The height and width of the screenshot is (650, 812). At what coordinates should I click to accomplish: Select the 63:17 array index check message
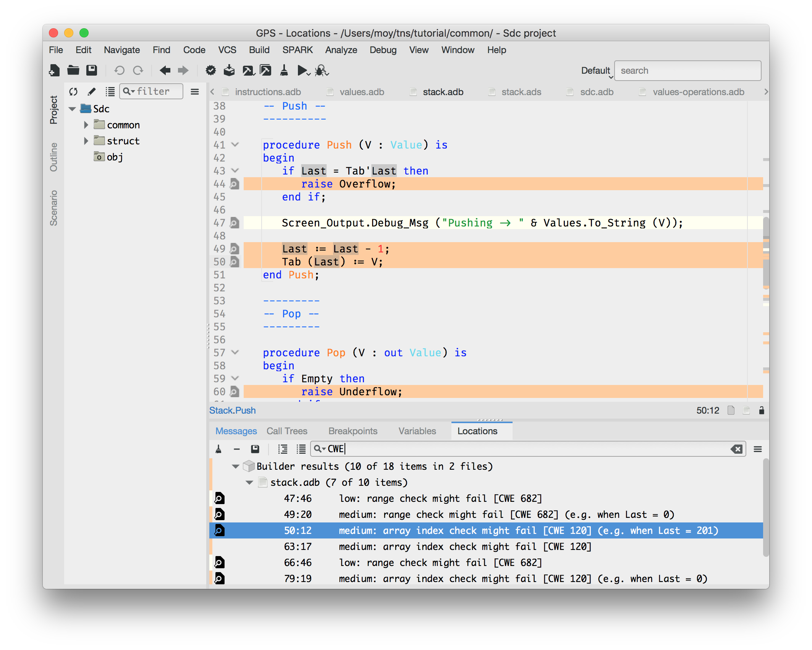coord(486,547)
